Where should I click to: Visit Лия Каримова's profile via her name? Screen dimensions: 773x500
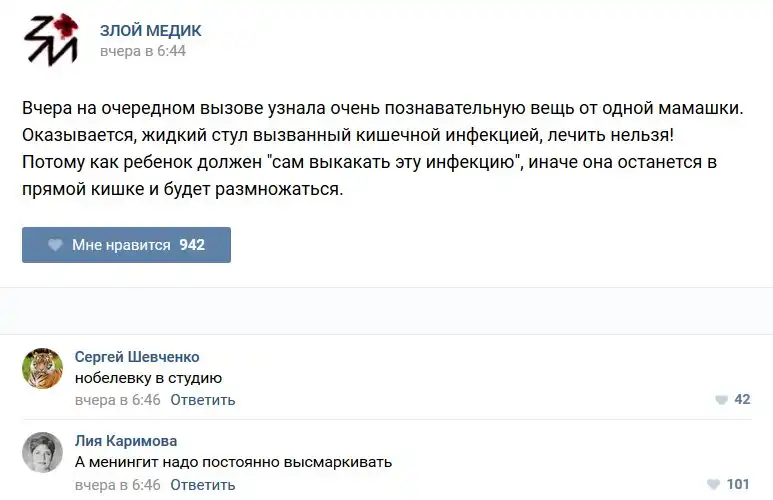click(126, 441)
